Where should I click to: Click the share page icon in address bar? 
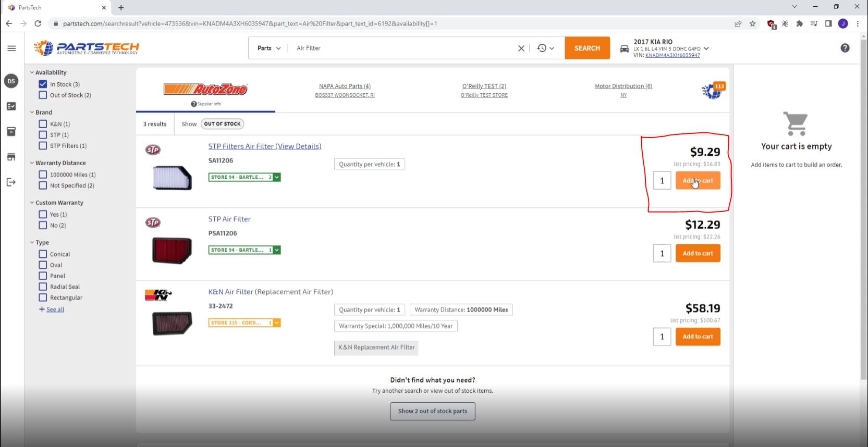738,23
